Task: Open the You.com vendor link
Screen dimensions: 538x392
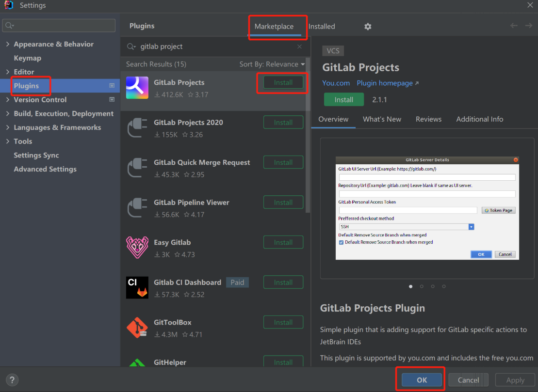Action: click(x=336, y=83)
